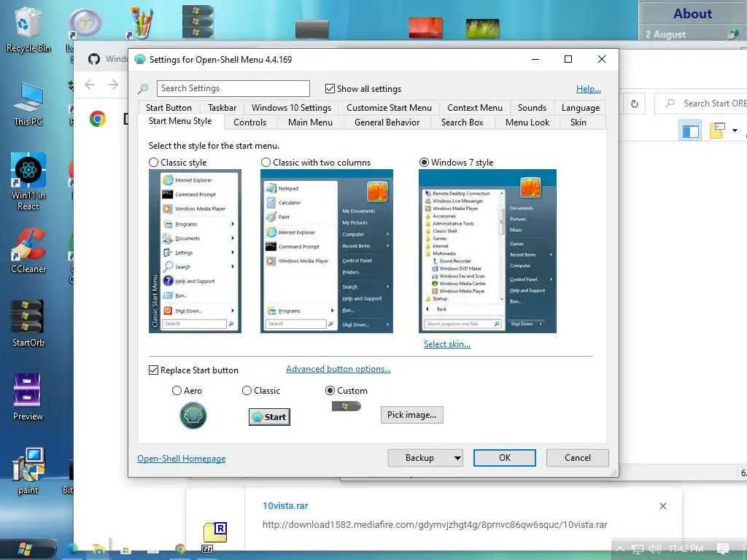Click the Select skin link
This screenshot has width=747, height=560.
point(447,344)
